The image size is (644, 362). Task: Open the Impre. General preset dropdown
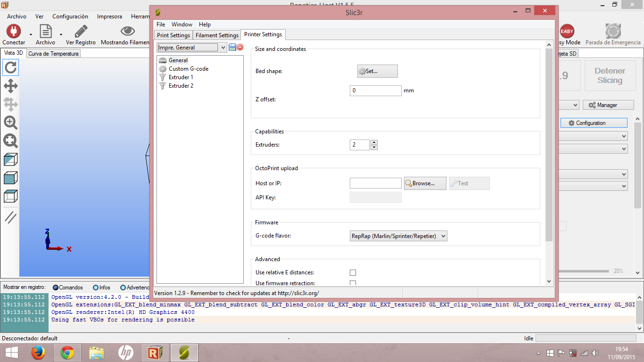[x=192, y=47]
